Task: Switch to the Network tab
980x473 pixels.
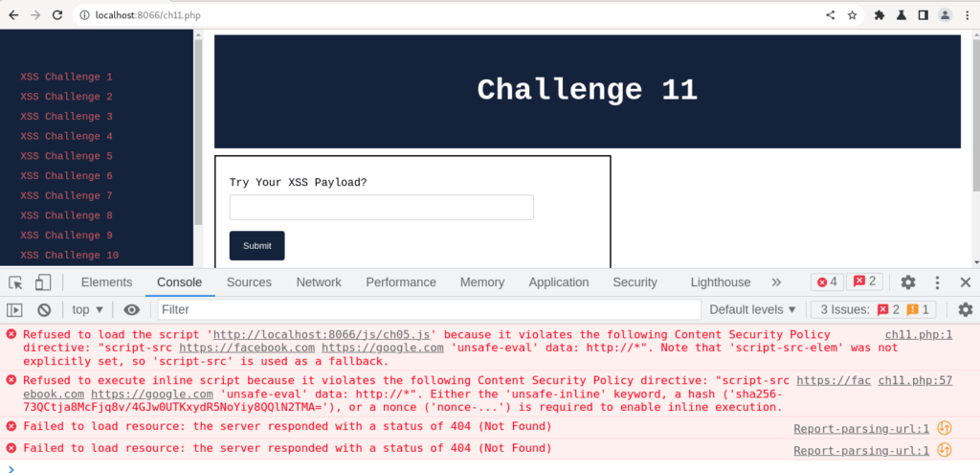Action: (x=319, y=282)
